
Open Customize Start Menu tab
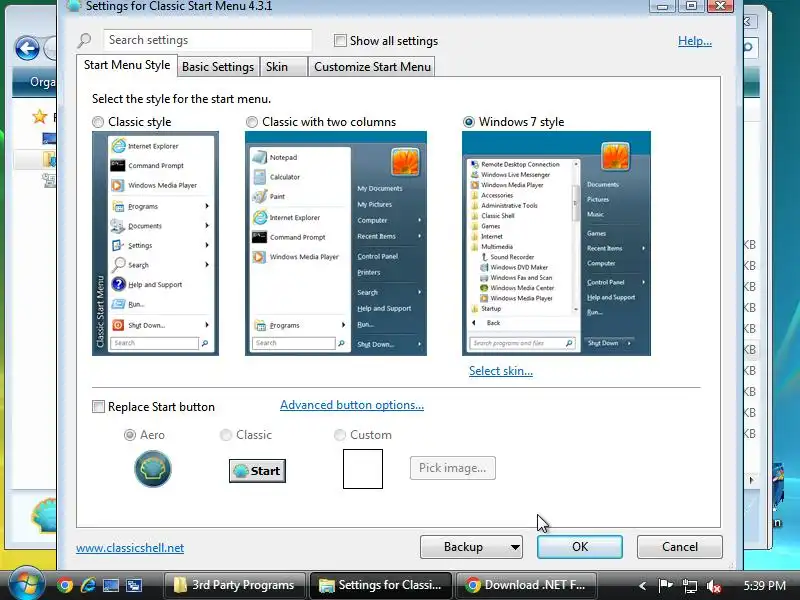pyautogui.click(x=372, y=67)
